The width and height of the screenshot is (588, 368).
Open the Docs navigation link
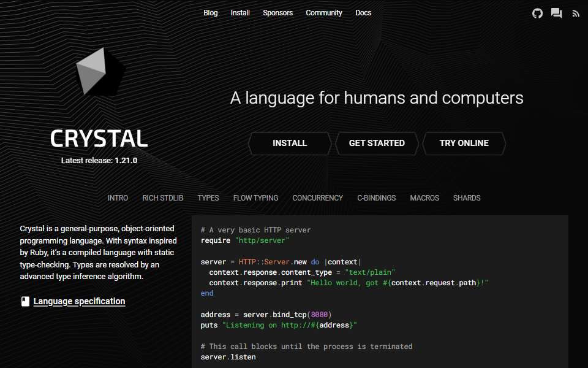point(363,13)
